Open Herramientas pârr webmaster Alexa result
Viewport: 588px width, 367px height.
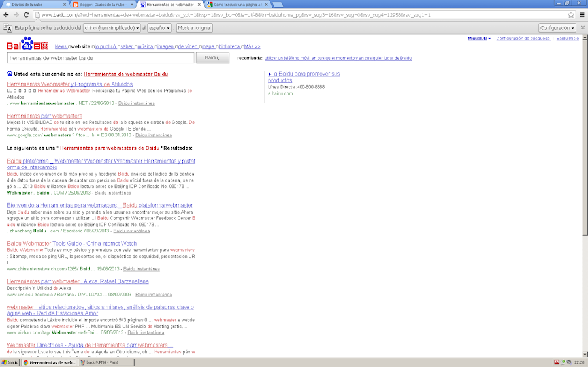point(78,281)
